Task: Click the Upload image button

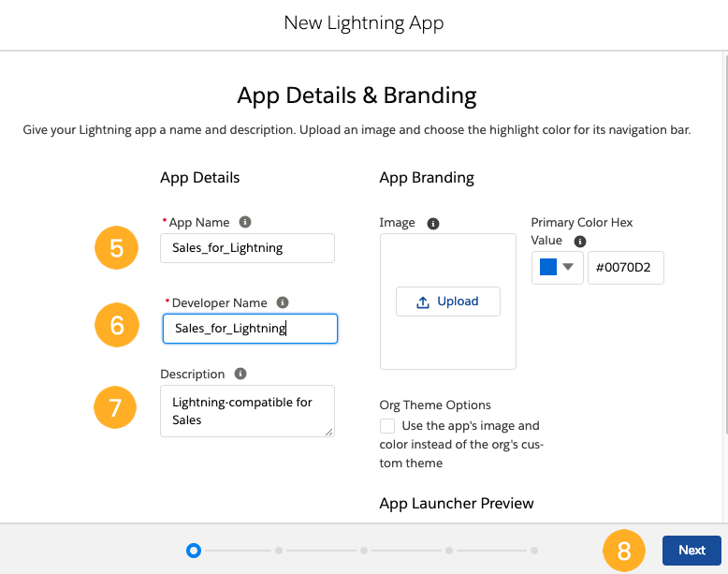Action: tap(448, 302)
